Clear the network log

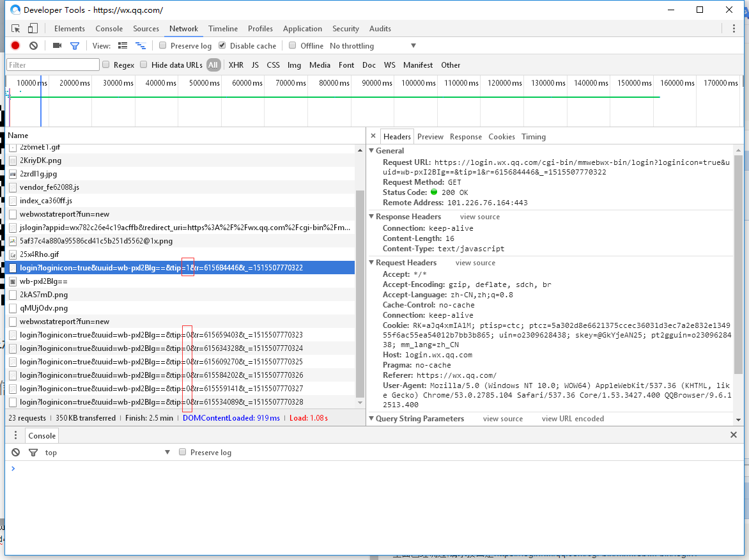[x=33, y=45]
